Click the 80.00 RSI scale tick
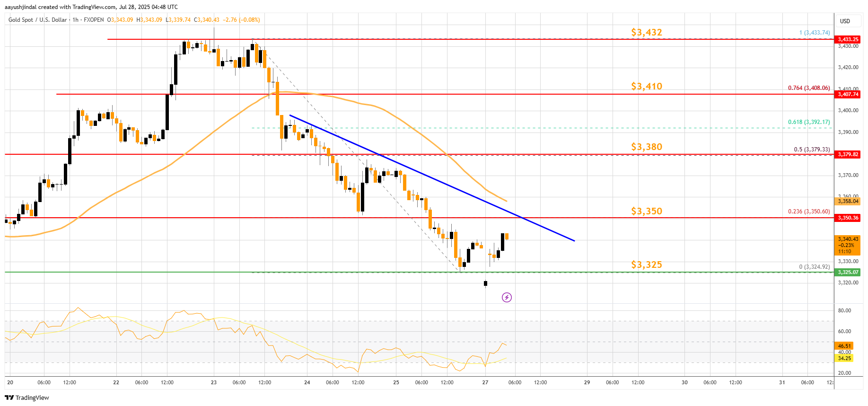Image resolution: width=868 pixels, height=406 pixels. [x=844, y=310]
